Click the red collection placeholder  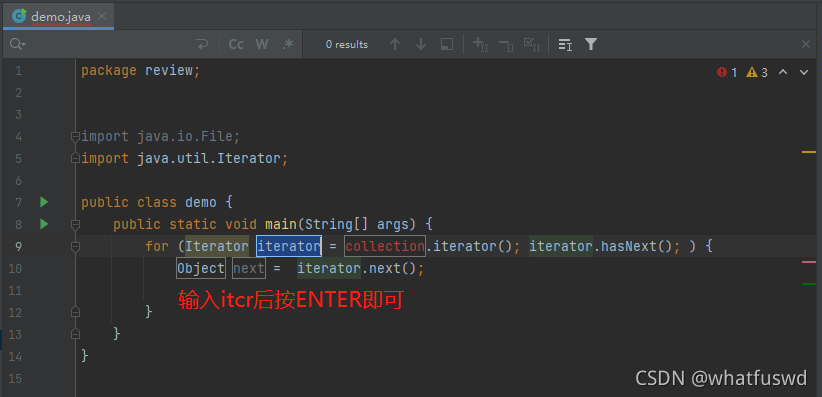(x=385, y=246)
